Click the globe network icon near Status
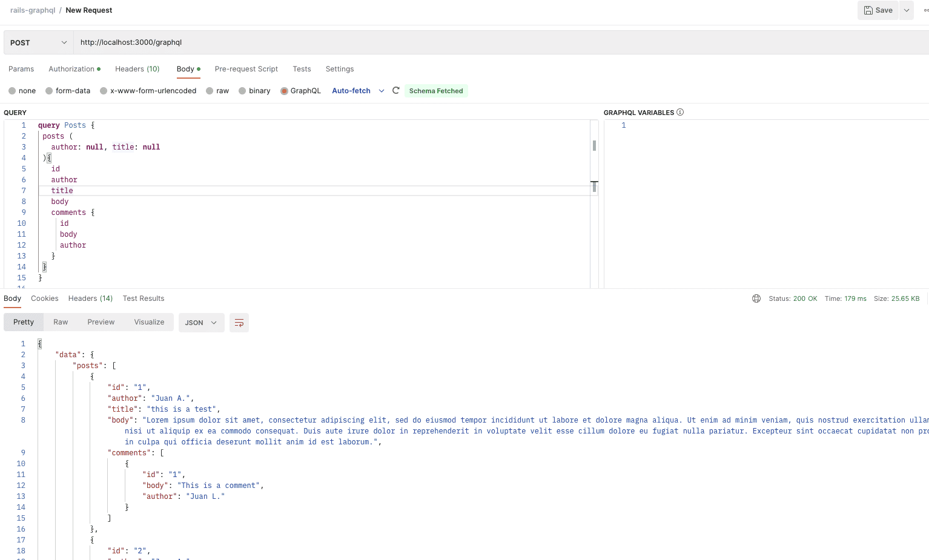The width and height of the screenshot is (929, 560). (756, 298)
